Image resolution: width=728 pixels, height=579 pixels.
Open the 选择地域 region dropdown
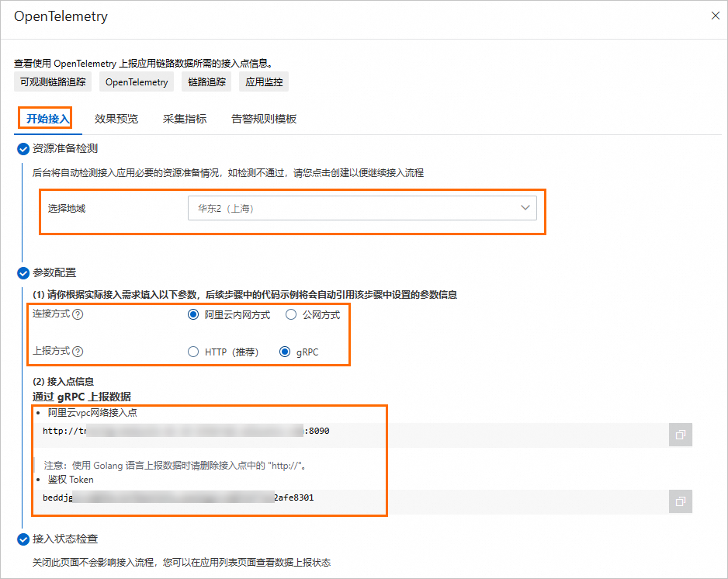[362, 208]
